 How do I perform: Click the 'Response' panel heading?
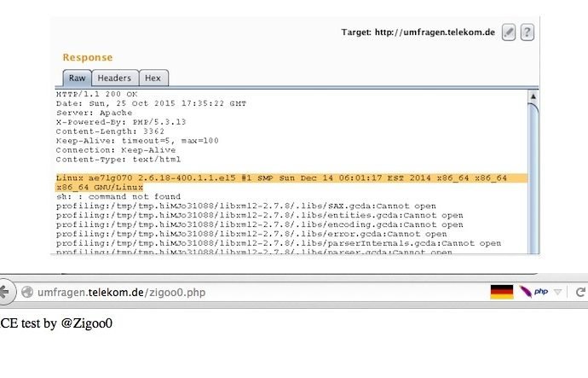click(88, 57)
